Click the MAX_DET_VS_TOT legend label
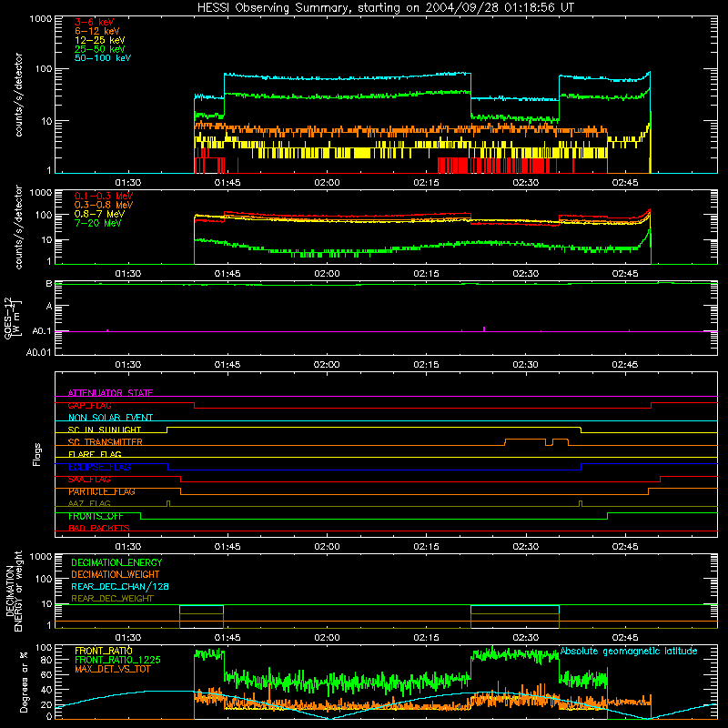 coord(112,669)
